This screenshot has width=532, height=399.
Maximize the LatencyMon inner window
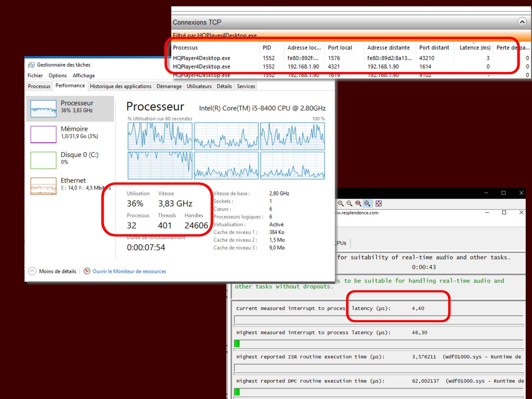tap(504, 212)
